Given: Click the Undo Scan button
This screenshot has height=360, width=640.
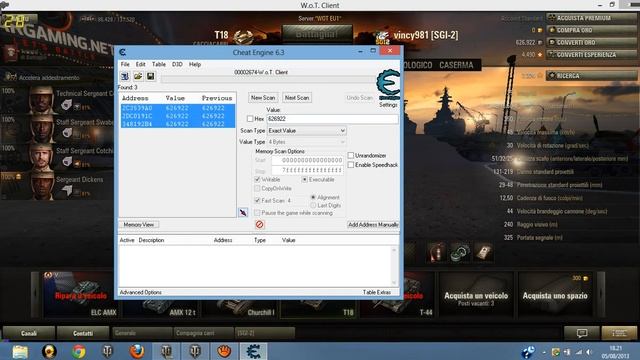Looking at the screenshot, I should tap(360, 98).
